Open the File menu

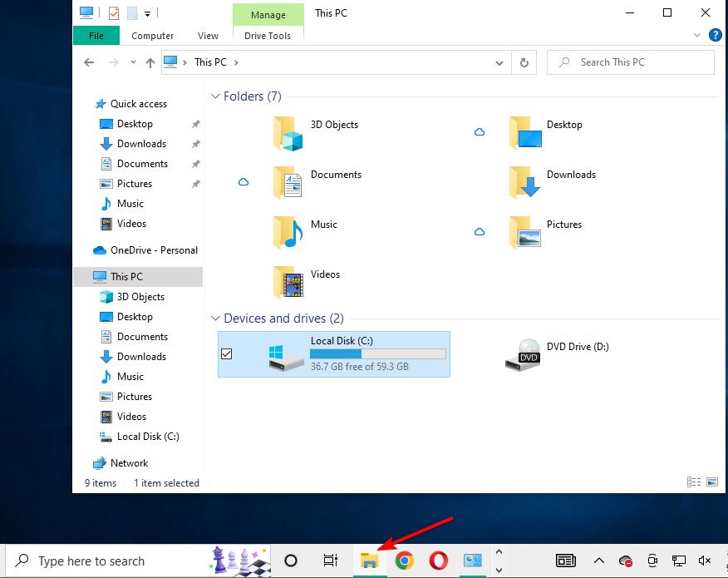96,36
